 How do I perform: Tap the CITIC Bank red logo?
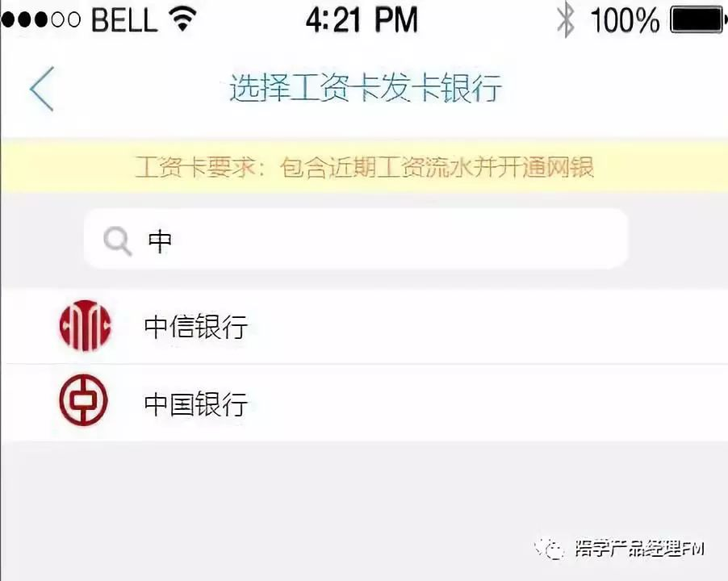tap(85, 325)
